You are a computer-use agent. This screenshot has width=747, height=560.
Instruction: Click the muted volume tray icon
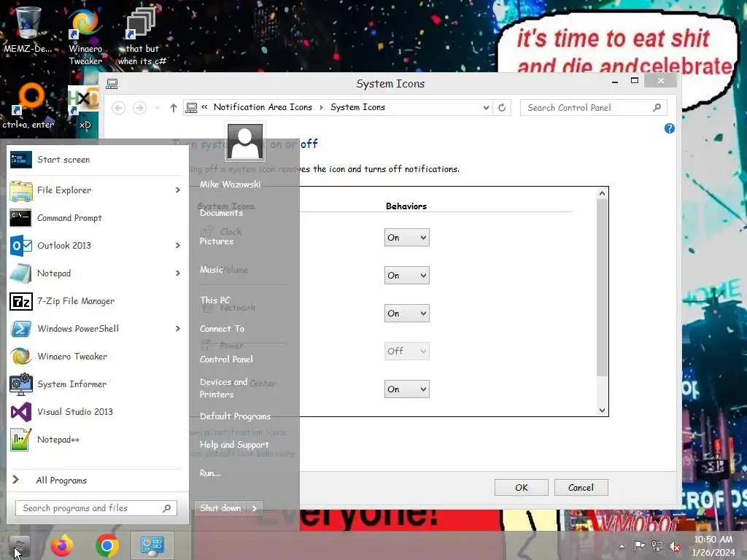(675, 545)
